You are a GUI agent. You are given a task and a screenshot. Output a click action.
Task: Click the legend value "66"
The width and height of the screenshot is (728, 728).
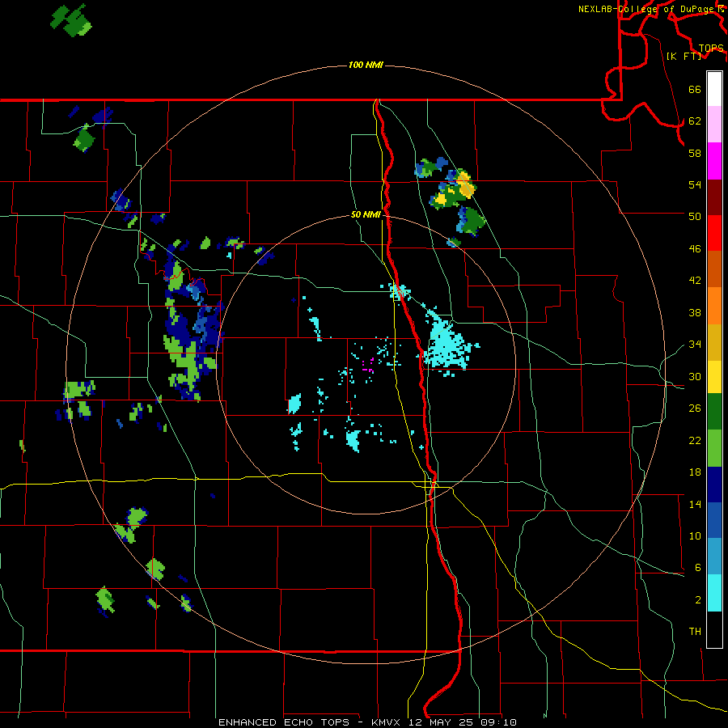(x=695, y=89)
